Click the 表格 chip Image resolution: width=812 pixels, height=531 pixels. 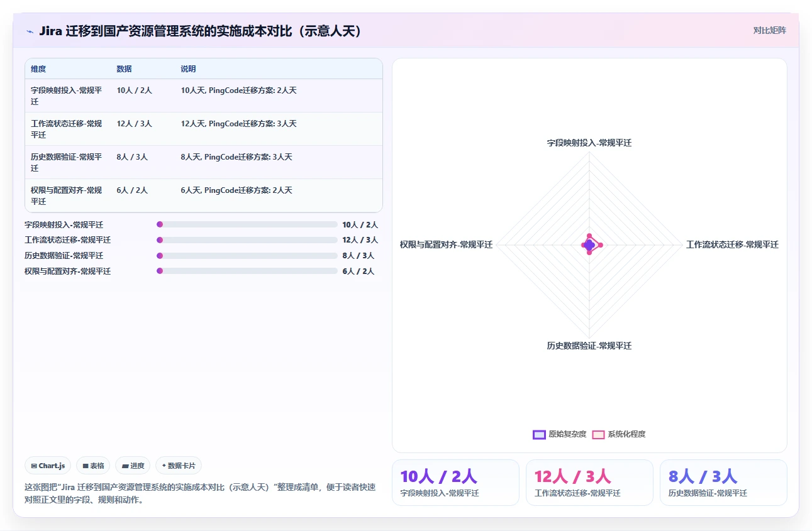pyautogui.click(x=93, y=466)
